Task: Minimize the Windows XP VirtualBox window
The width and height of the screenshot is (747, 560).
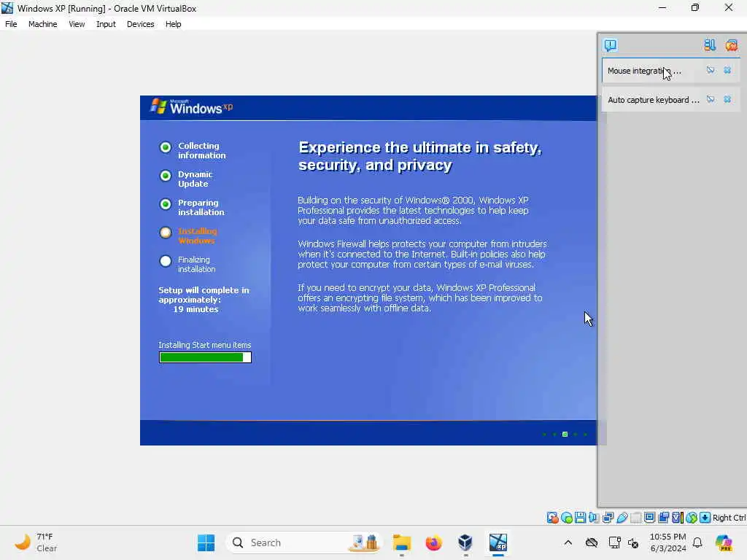Action: tap(662, 7)
